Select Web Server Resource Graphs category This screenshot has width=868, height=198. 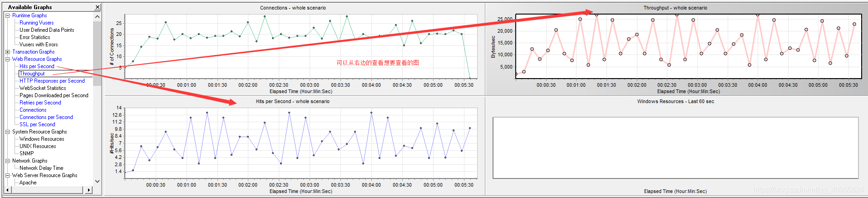(x=44, y=175)
